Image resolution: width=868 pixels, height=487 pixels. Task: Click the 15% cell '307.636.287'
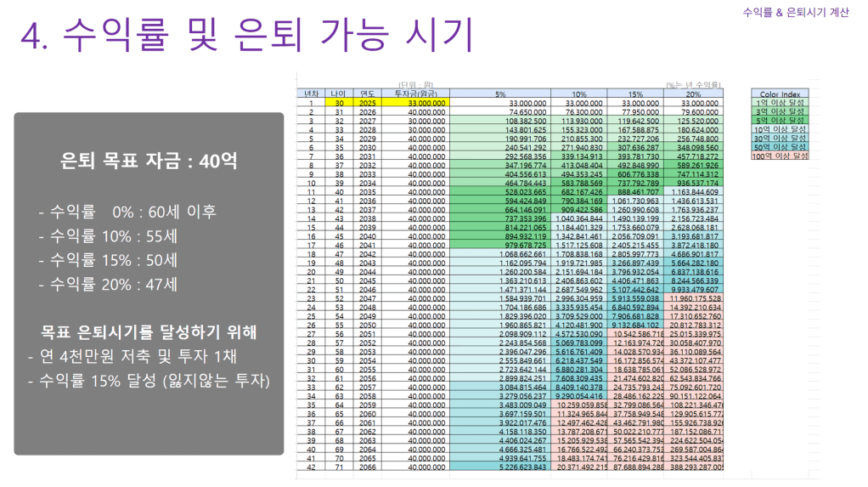(635, 147)
